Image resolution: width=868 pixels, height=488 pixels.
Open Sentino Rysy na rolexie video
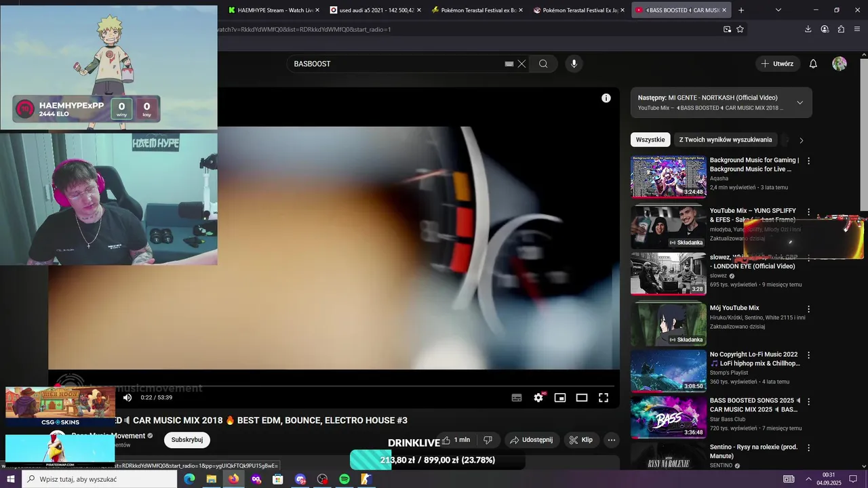point(669,456)
